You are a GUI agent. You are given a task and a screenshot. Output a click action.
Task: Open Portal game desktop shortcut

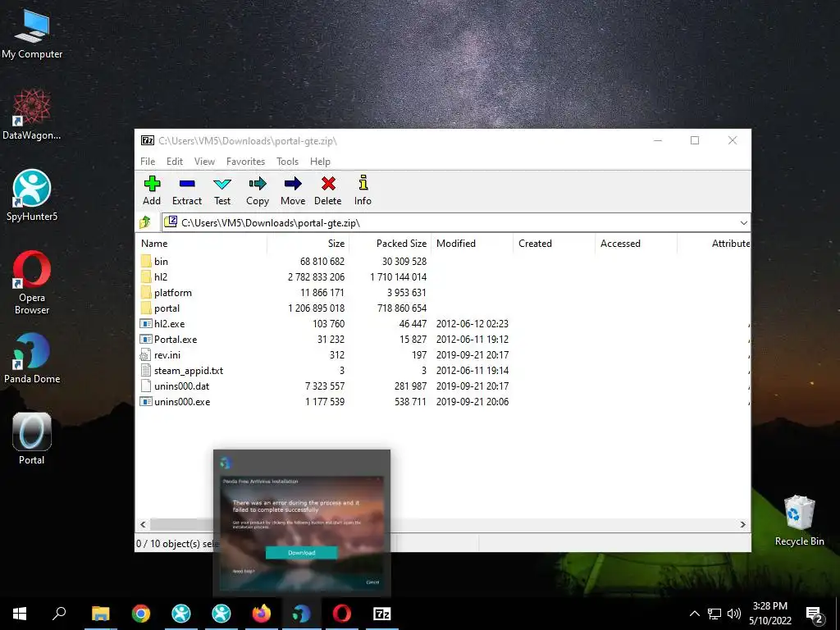pyautogui.click(x=32, y=438)
